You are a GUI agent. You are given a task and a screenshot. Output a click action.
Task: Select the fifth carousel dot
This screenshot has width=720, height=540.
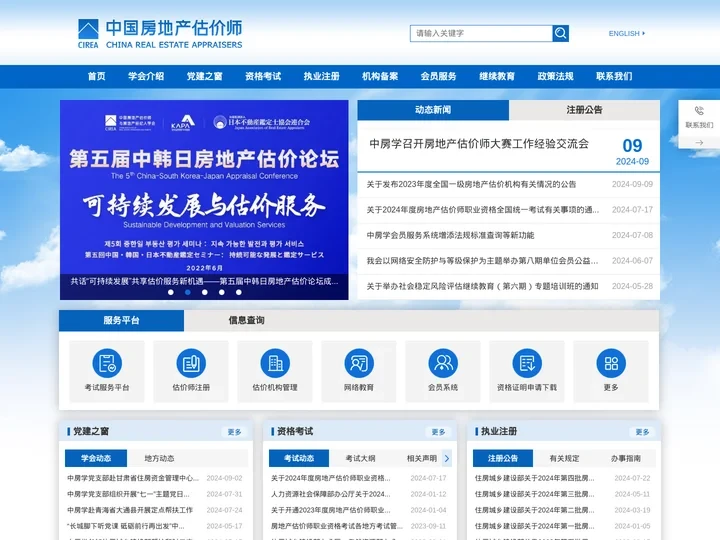(239, 292)
